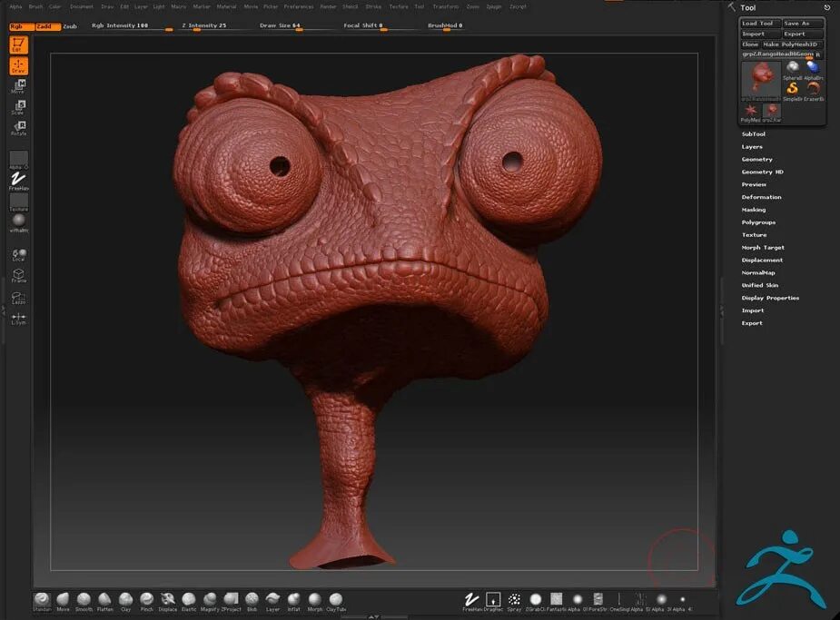Toggle Lasso selection mode
Image resolution: width=840 pixels, height=620 pixels.
tap(18, 298)
